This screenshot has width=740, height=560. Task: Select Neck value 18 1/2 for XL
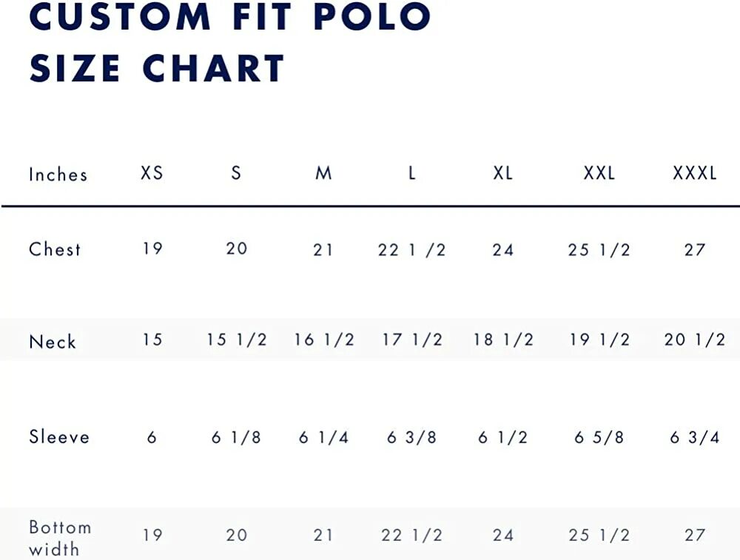click(503, 340)
